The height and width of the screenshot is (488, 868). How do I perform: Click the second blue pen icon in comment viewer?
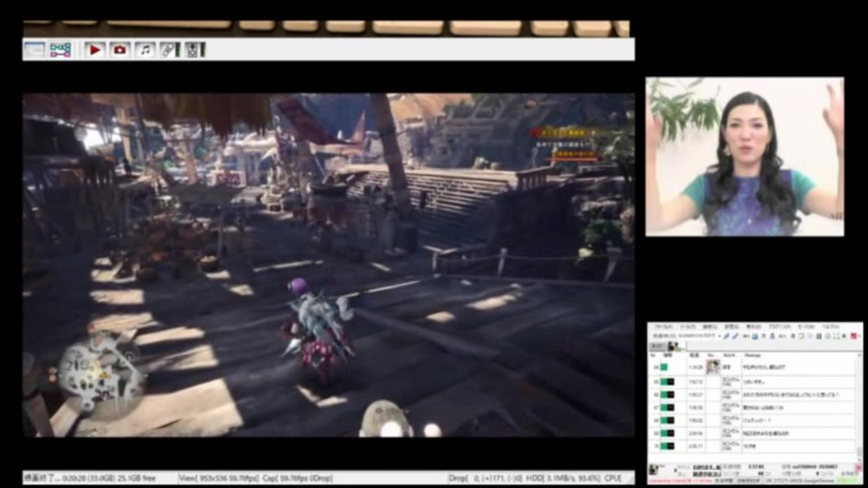tap(735, 336)
